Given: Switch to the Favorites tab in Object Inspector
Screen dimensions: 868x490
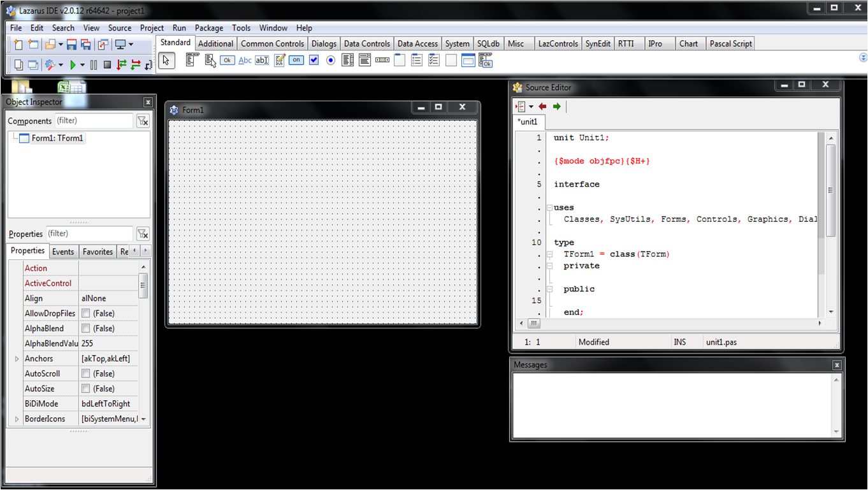Looking at the screenshot, I should pyautogui.click(x=98, y=252).
